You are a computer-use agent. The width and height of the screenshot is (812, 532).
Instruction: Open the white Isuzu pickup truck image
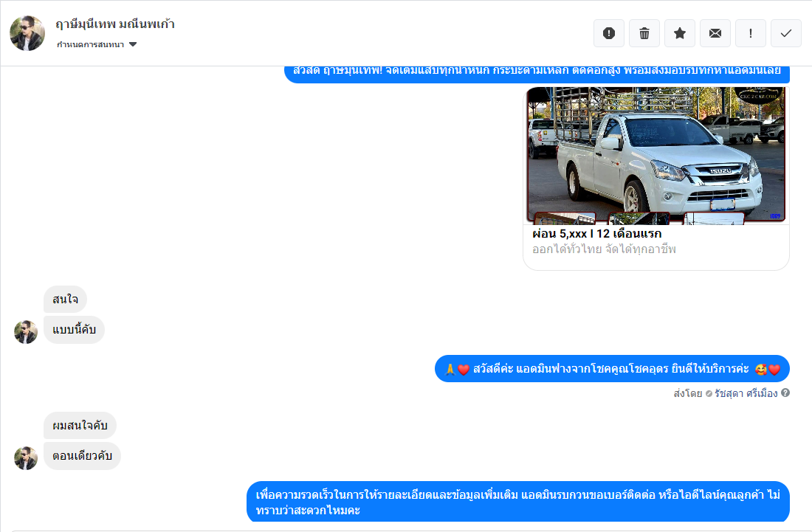click(656, 155)
